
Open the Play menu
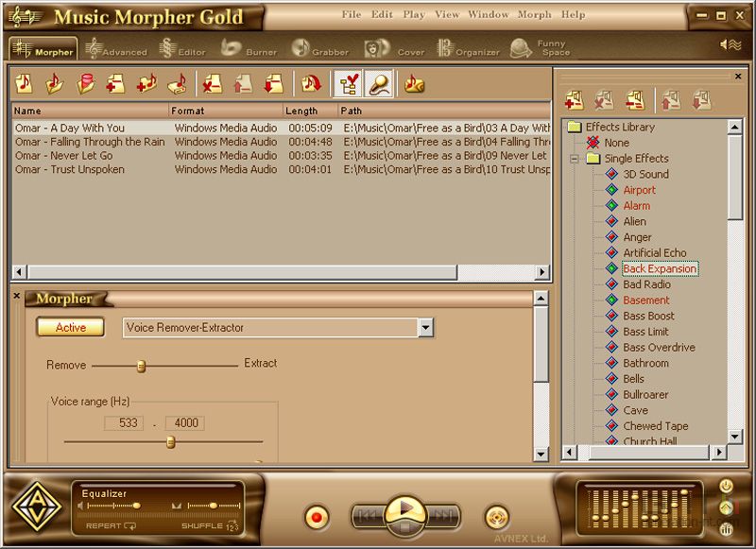(414, 14)
